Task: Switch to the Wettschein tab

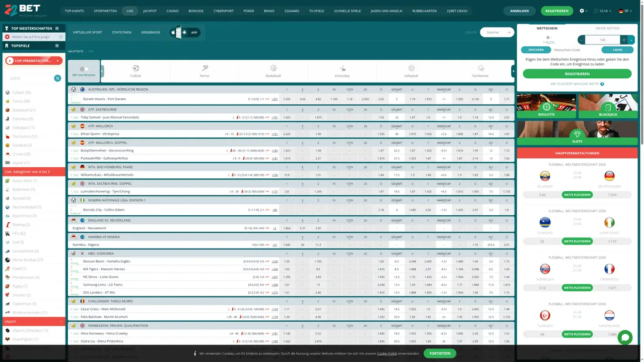Action: pyautogui.click(x=547, y=28)
